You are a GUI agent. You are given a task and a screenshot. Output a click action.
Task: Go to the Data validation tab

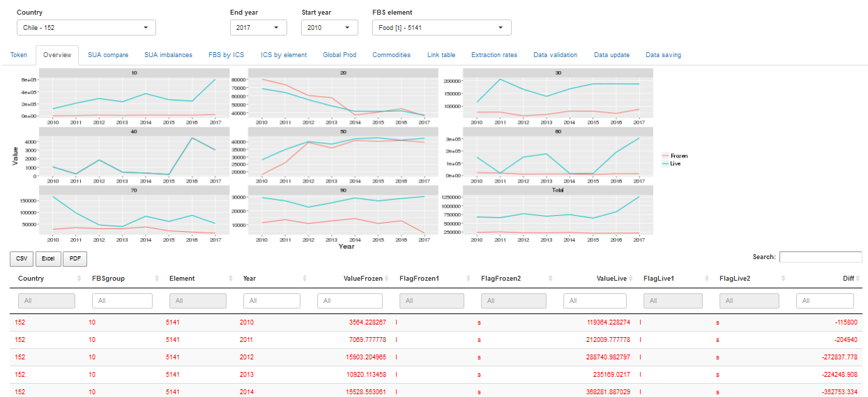coord(555,55)
